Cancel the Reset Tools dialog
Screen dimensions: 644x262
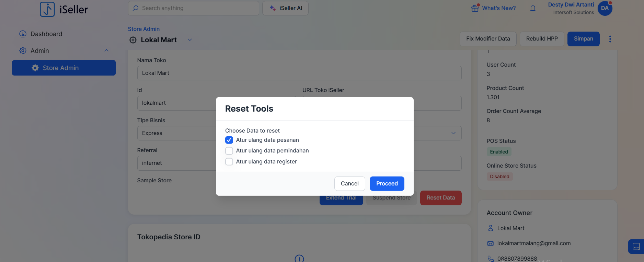click(349, 184)
